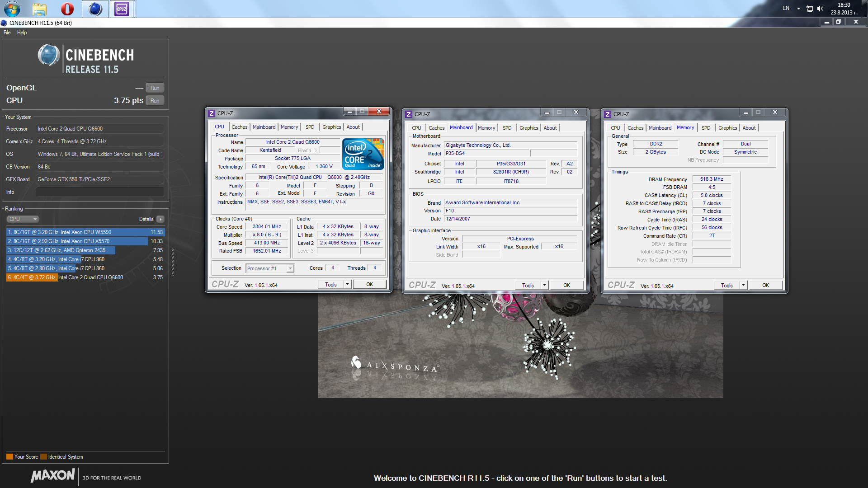
Task: Click Tools button in Mainboard CPU-Z window
Action: [x=528, y=286]
